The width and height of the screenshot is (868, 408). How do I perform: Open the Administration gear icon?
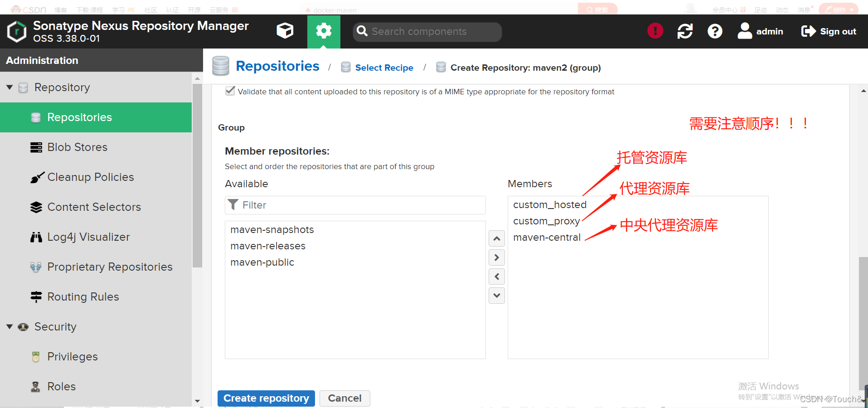click(324, 31)
